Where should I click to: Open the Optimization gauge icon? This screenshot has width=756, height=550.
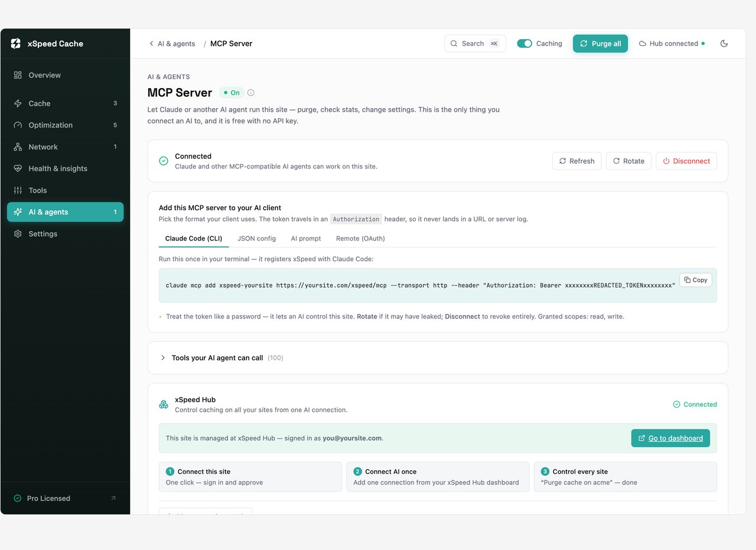tap(18, 125)
